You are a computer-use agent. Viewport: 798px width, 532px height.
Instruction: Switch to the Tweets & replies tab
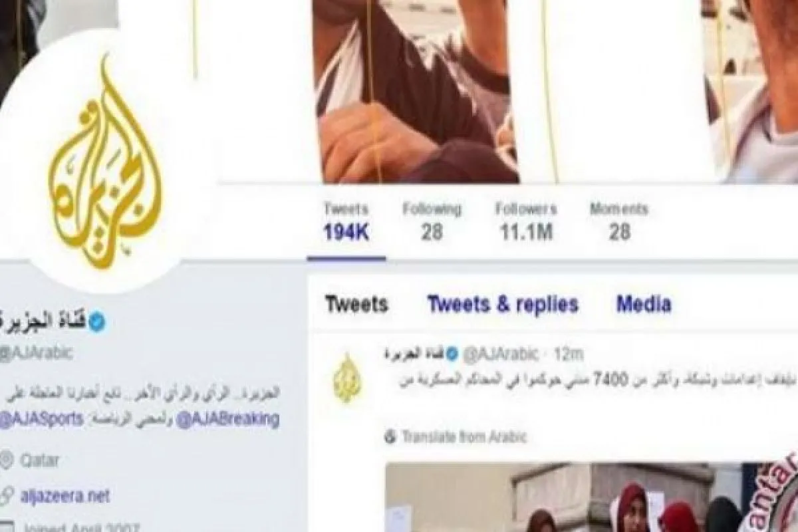click(x=503, y=305)
